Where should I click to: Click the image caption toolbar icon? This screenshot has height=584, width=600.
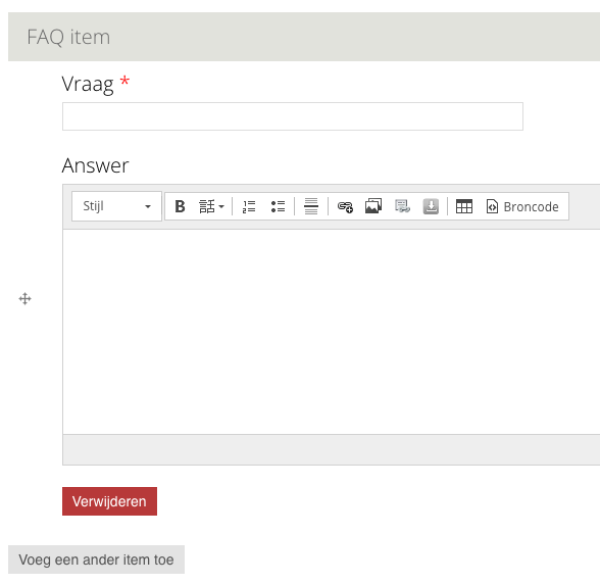coord(402,207)
